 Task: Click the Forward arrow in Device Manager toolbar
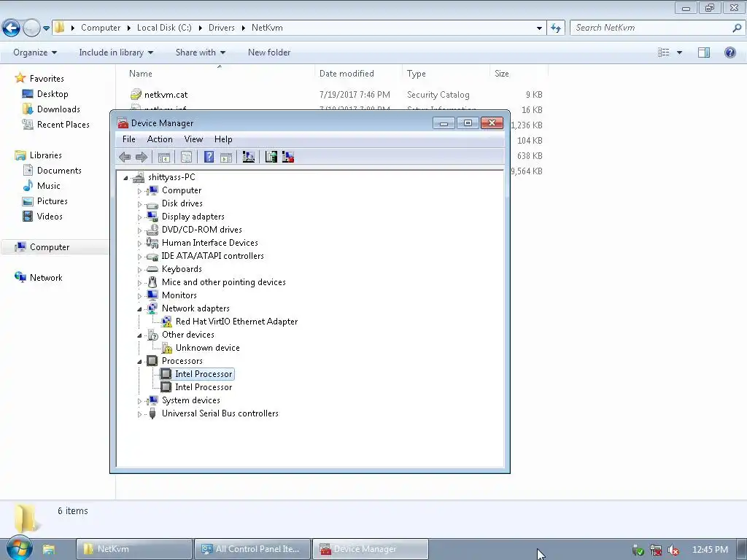pos(142,157)
